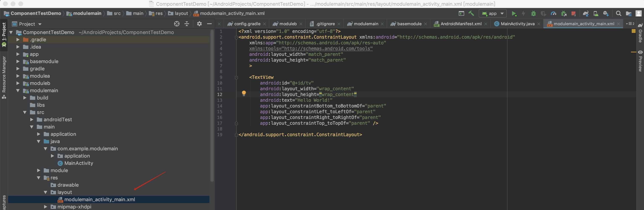Expand the .gradle folder
The image size is (644, 210).
click(18, 39)
